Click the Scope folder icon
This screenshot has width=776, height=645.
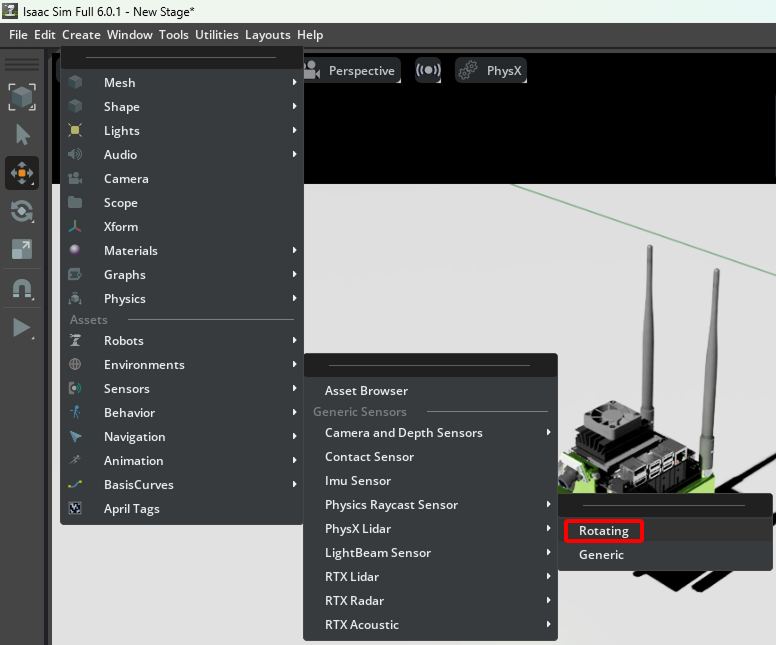(75, 202)
